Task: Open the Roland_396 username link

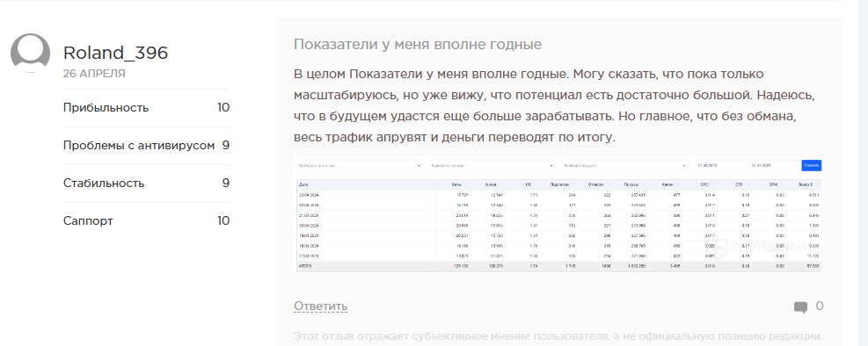Action: click(115, 53)
